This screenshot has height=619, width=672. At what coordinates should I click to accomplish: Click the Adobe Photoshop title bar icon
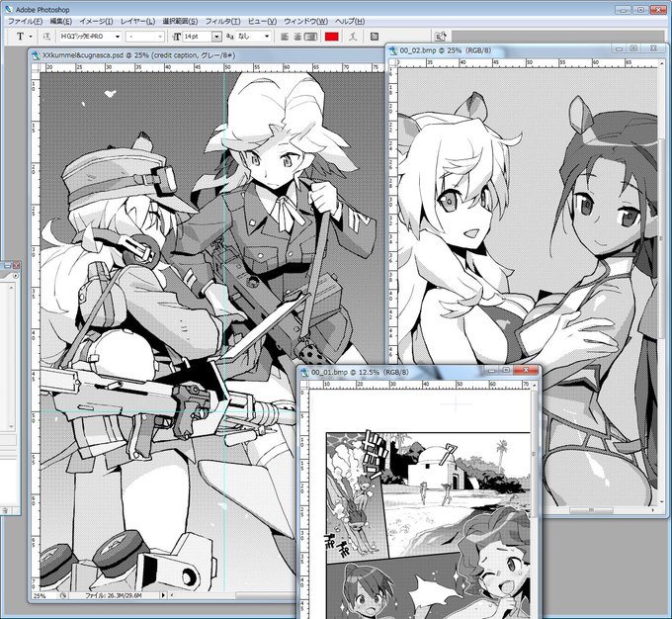click(9, 9)
